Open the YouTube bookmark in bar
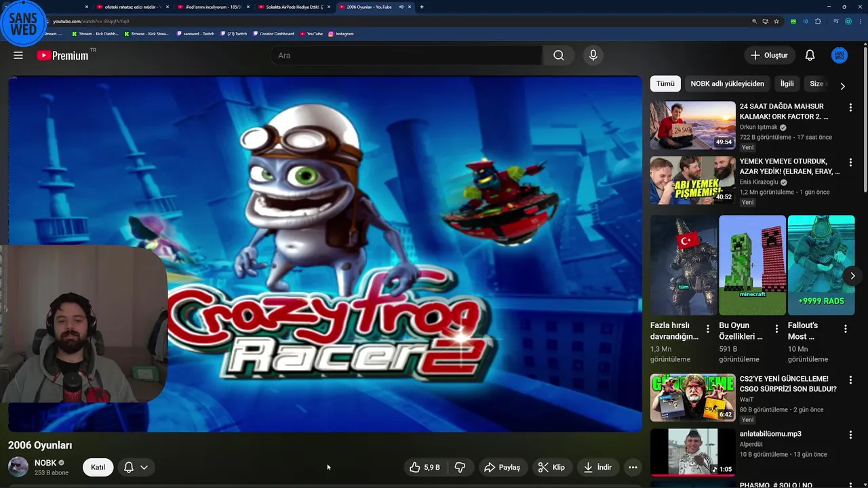 (x=311, y=34)
